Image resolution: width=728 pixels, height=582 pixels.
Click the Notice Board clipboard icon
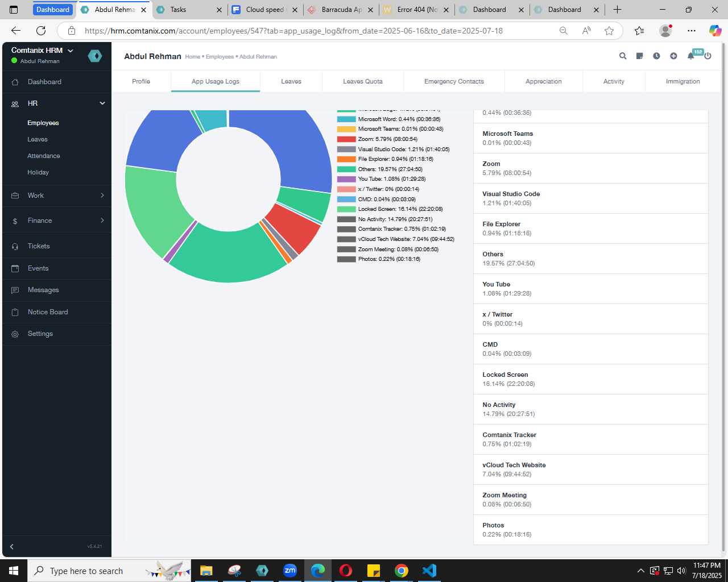15,312
